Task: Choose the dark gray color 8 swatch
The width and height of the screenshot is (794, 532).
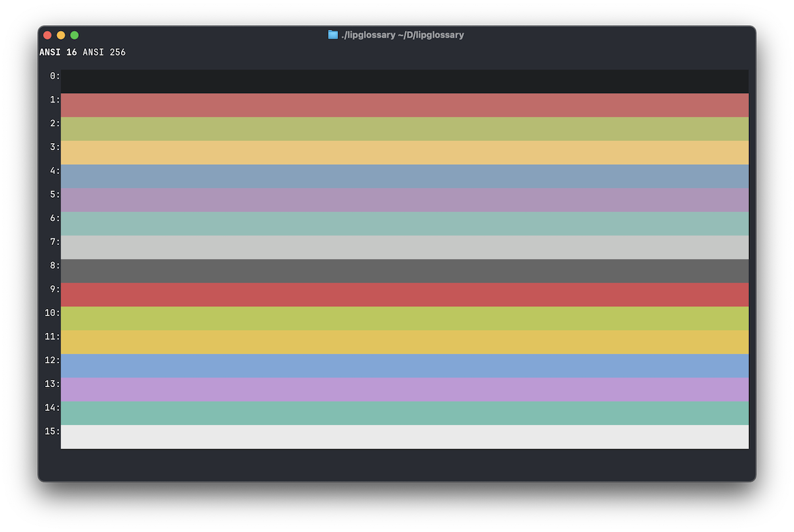Action: pos(404,271)
